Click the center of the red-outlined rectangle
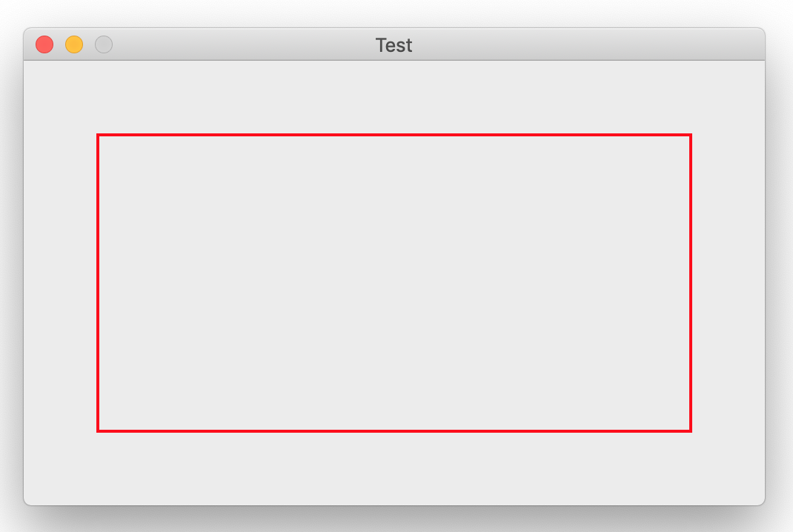The height and width of the screenshot is (532, 793). click(x=394, y=282)
